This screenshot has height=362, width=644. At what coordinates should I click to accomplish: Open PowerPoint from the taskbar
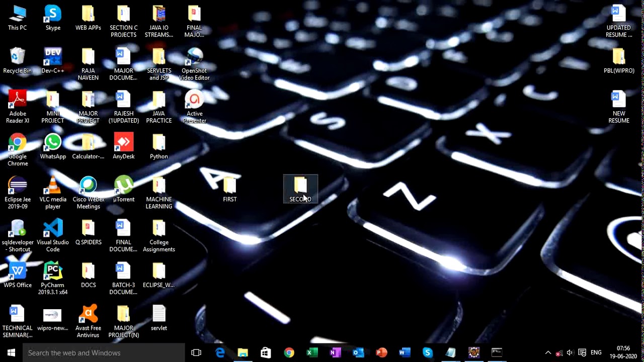(x=381, y=352)
